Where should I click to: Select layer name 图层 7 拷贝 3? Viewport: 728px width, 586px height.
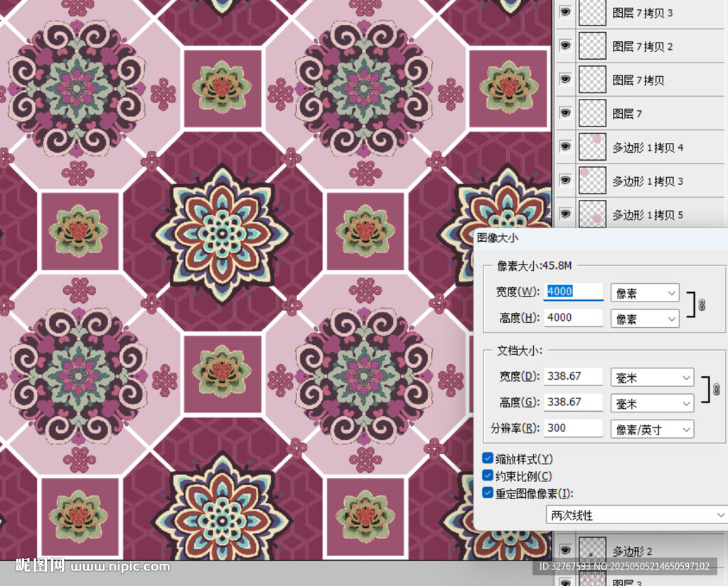tap(643, 13)
